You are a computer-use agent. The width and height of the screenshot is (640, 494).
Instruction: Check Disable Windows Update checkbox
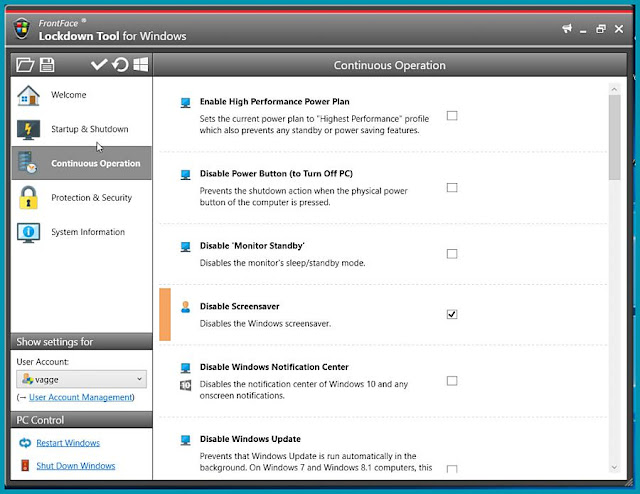(452, 469)
